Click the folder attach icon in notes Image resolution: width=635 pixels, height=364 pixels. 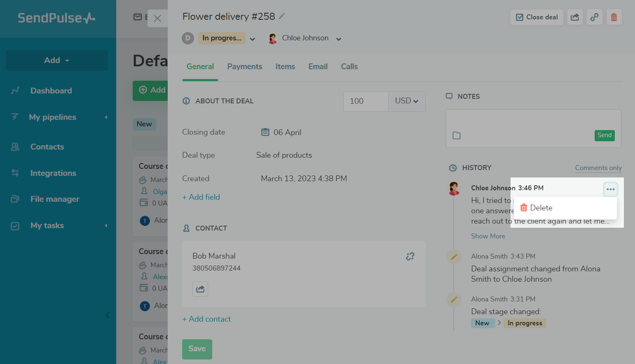pos(457,135)
